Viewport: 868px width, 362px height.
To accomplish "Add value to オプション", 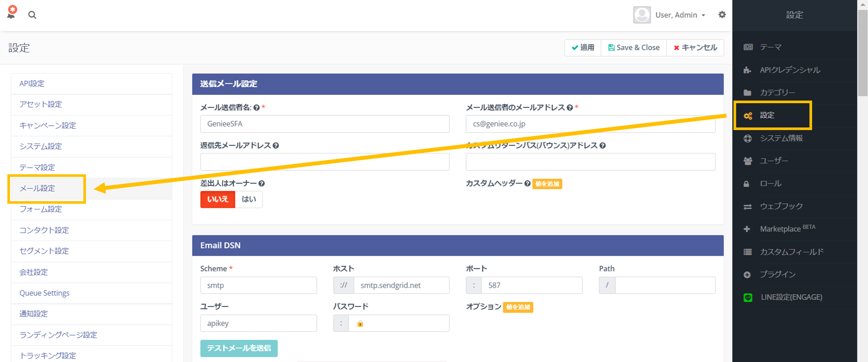I will click(518, 307).
